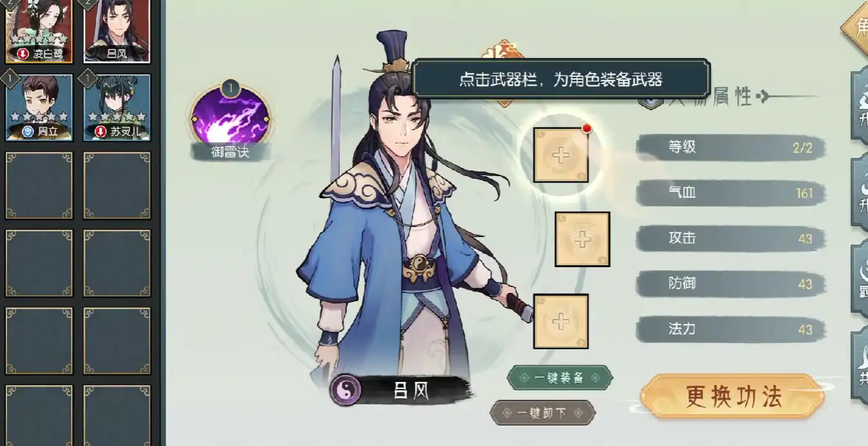Click the 攻击 attack attribute row

click(731, 238)
